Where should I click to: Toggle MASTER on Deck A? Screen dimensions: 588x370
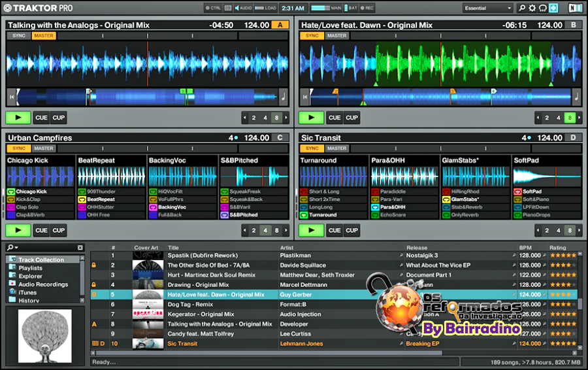pos(44,36)
